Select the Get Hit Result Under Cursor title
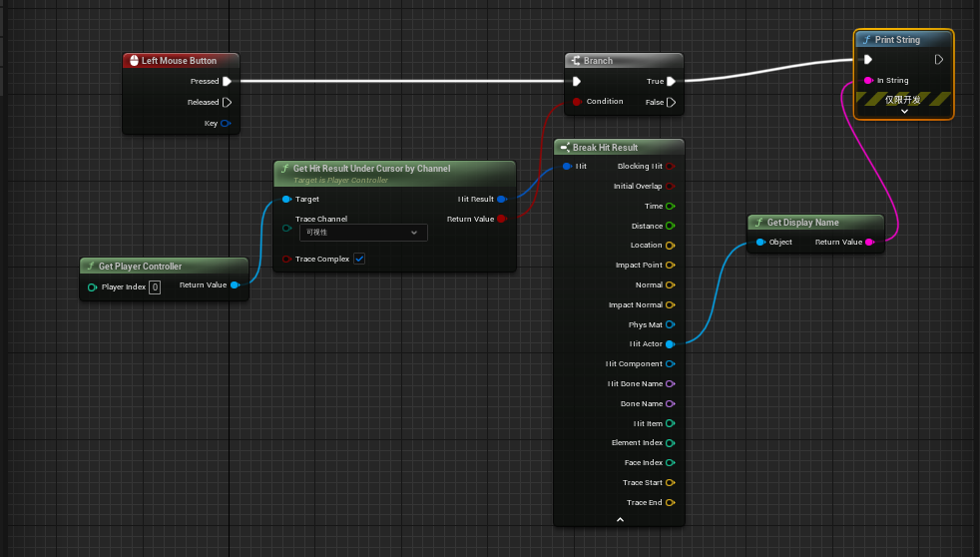 (x=371, y=169)
